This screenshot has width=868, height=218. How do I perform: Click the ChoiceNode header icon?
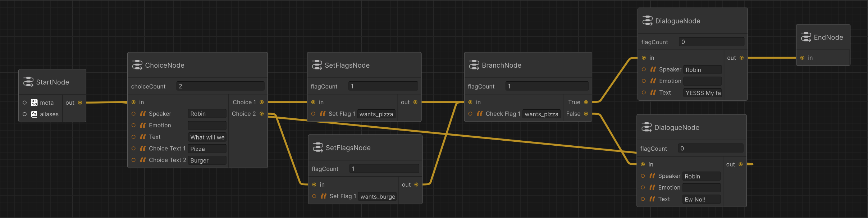click(x=137, y=65)
